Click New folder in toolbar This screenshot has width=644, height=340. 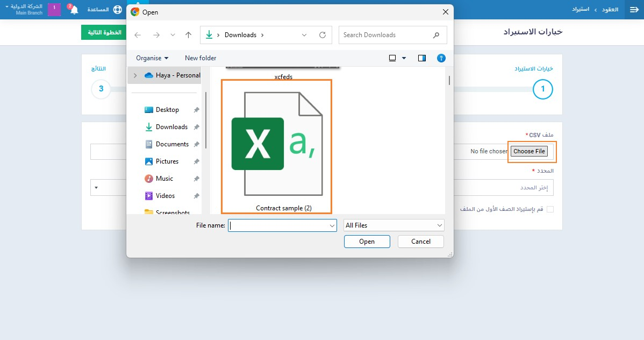point(201,58)
